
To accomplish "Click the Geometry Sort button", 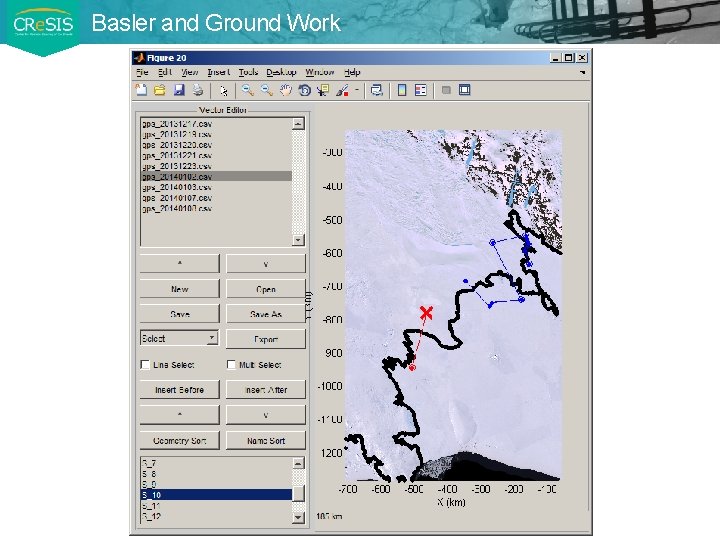I will tap(180, 440).
